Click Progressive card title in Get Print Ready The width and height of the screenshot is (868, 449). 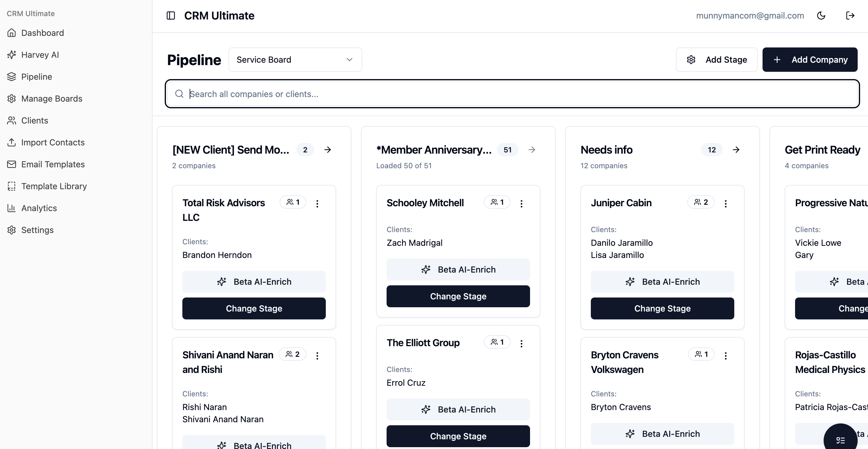coord(831,203)
